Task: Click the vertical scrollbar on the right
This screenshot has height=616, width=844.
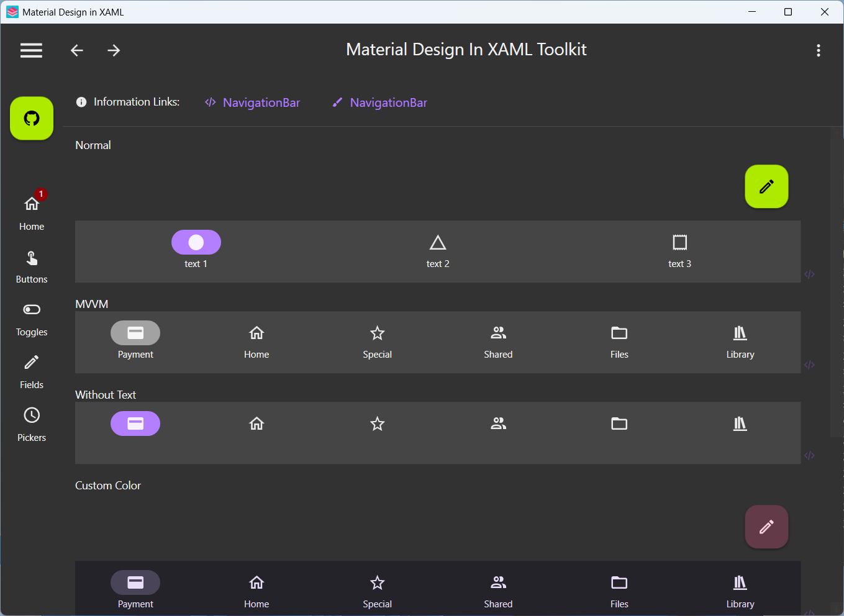Action: (x=836, y=283)
